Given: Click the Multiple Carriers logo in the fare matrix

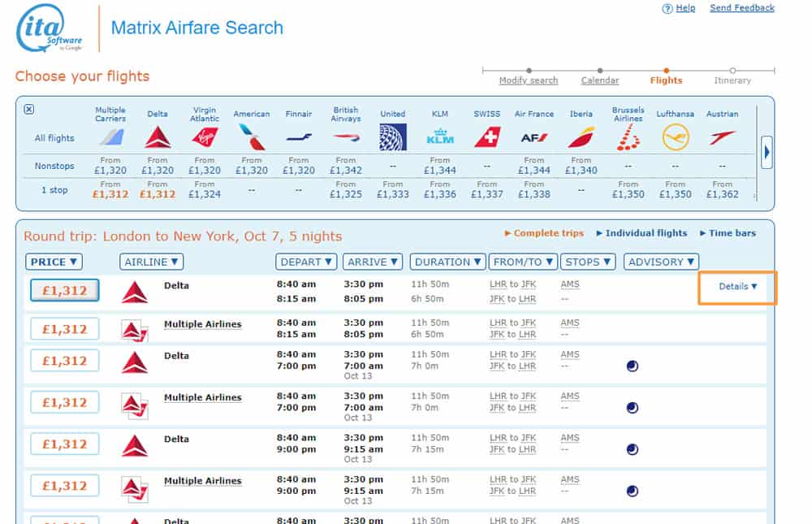Looking at the screenshot, I should 110,137.
